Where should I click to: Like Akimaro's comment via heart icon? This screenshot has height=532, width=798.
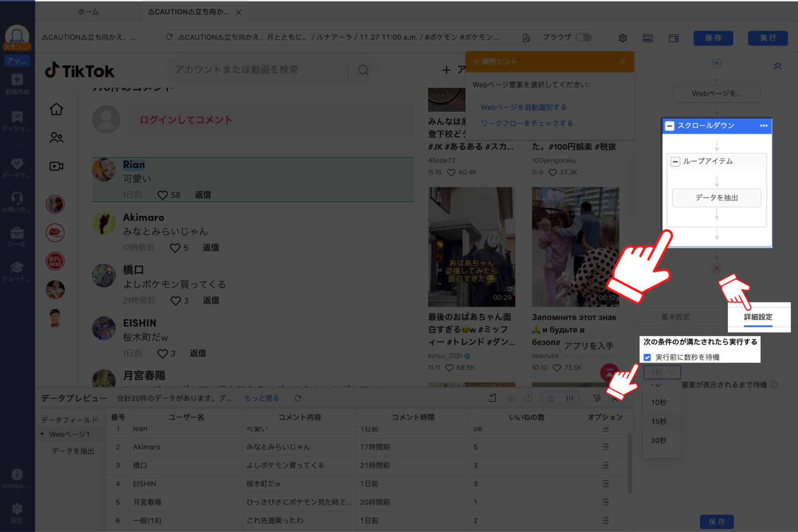(175, 248)
